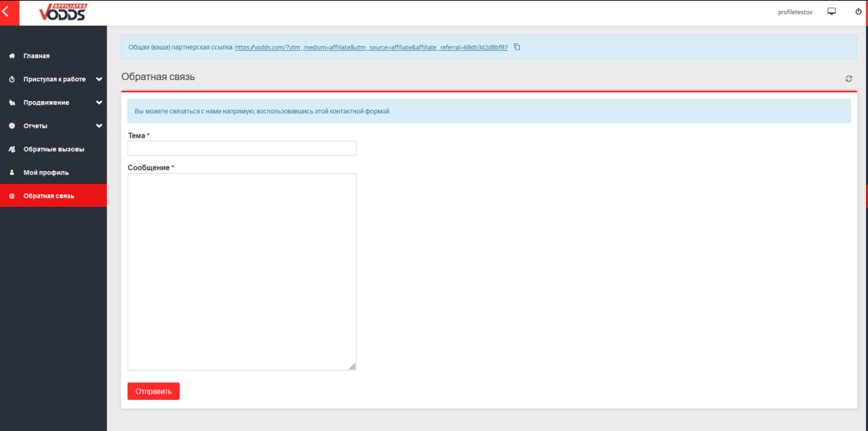868x431 pixels.
Task: Click the back arrow in the red header
Action: pyautogui.click(x=6, y=12)
